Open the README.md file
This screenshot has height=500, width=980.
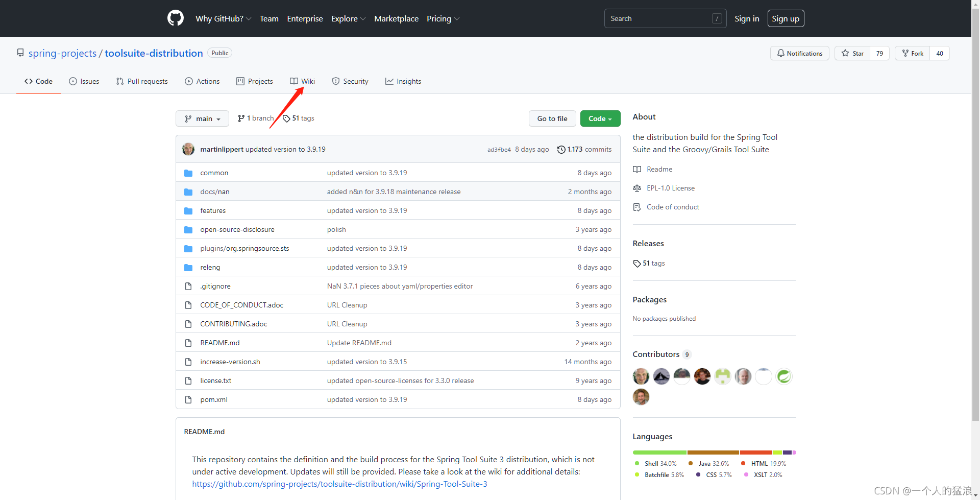(220, 343)
